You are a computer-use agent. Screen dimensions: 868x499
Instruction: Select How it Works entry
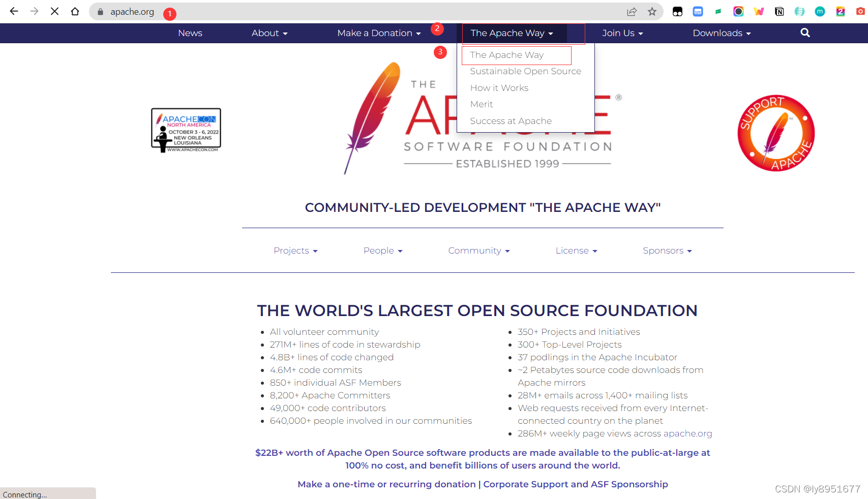pyautogui.click(x=499, y=88)
